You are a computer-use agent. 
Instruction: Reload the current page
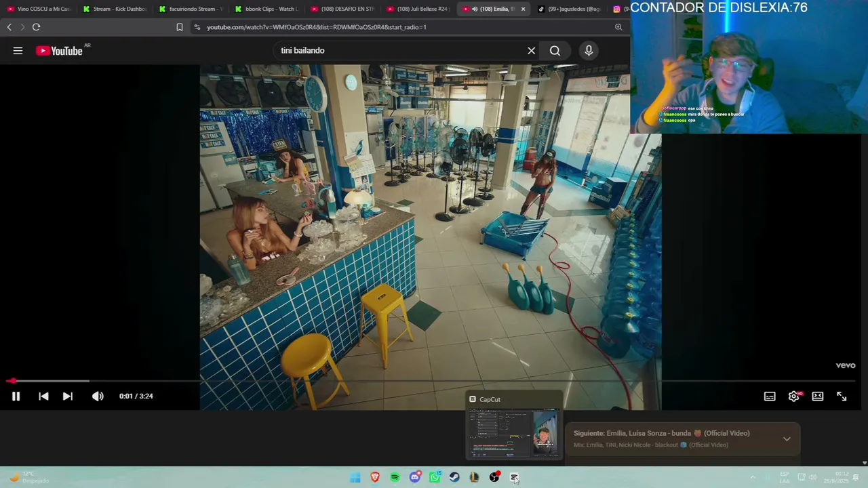click(36, 27)
